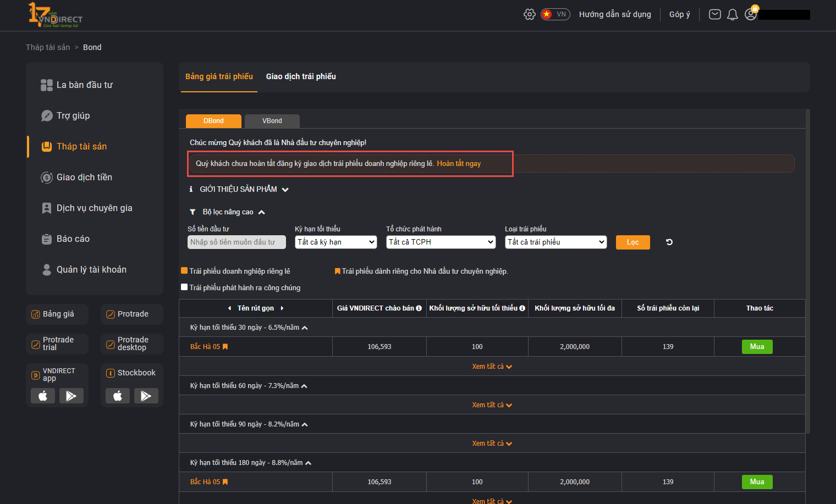Click left arrow before Tên rút gọn
The height and width of the screenshot is (504, 836).
(x=229, y=308)
